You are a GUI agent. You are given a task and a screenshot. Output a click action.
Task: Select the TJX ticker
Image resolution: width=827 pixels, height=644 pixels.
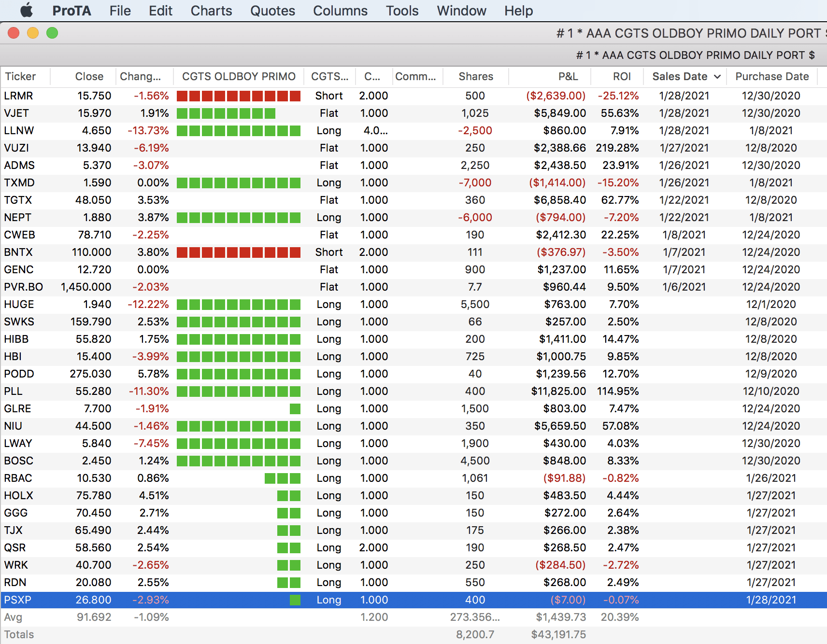[13, 530]
